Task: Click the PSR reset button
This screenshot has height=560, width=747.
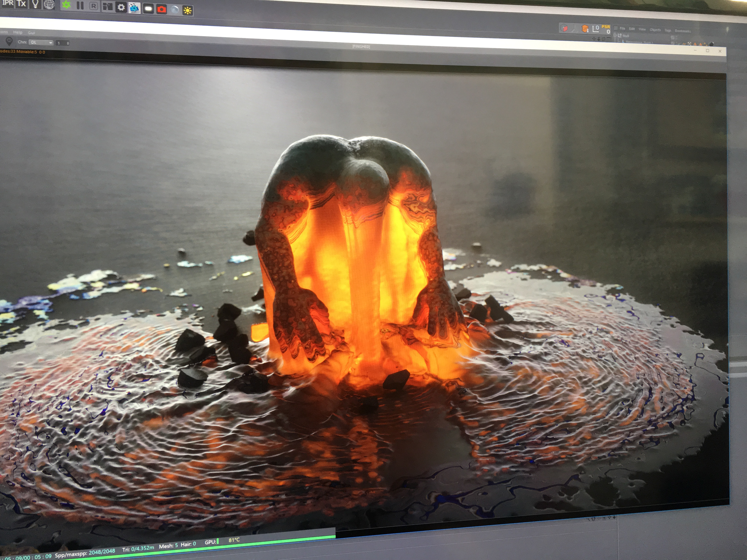Action: point(606,29)
